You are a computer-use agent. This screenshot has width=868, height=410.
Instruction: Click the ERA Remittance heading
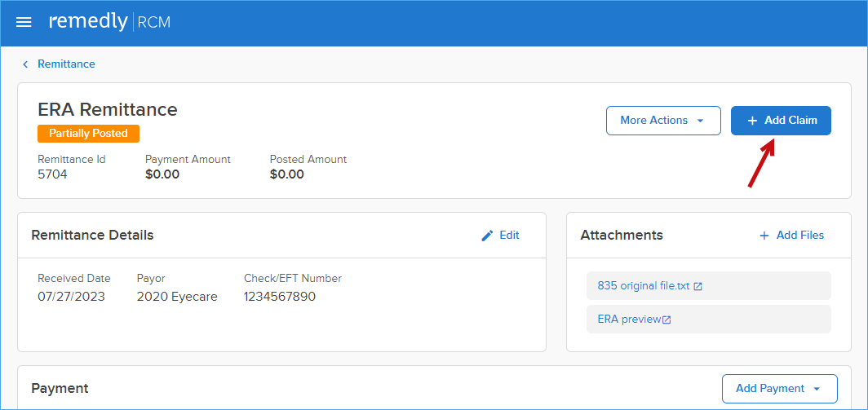coord(108,109)
